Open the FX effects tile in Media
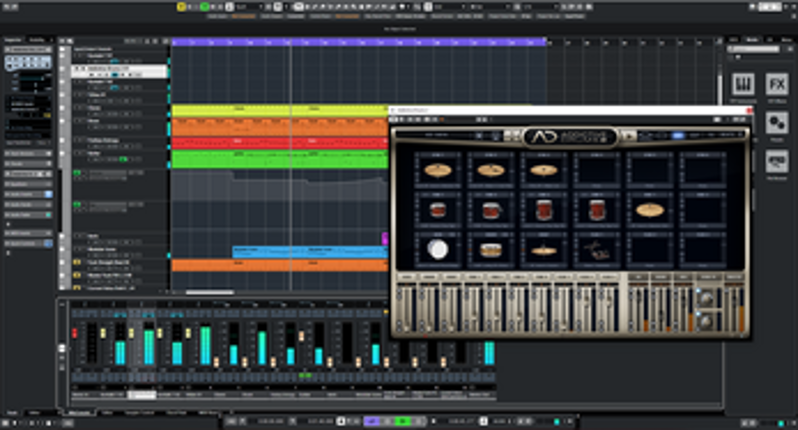 777,84
